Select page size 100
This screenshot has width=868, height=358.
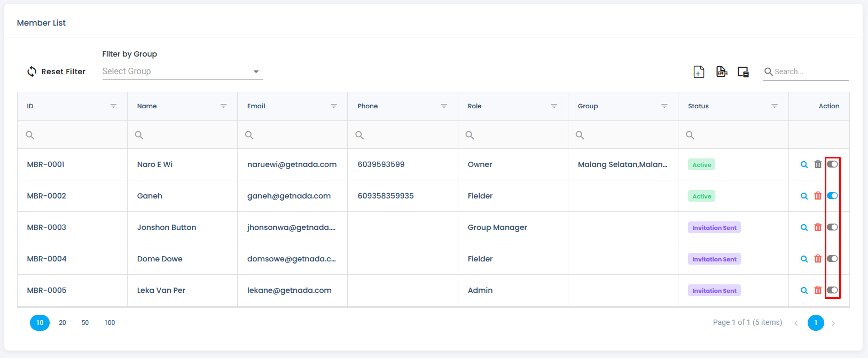click(x=110, y=323)
